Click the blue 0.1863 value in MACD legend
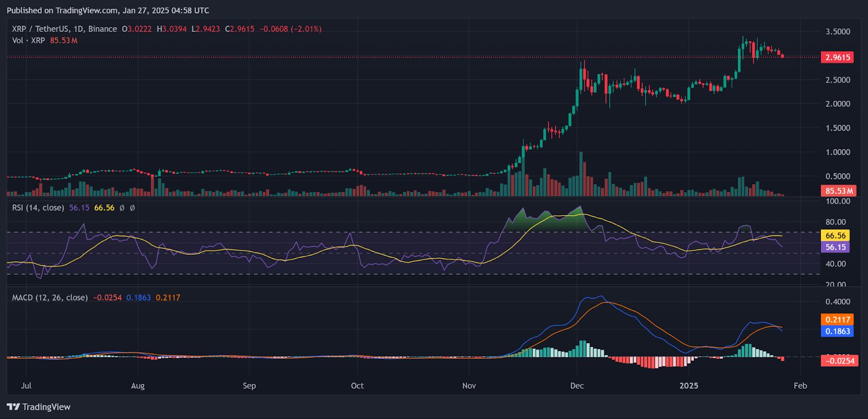 click(x=138, y=298)
